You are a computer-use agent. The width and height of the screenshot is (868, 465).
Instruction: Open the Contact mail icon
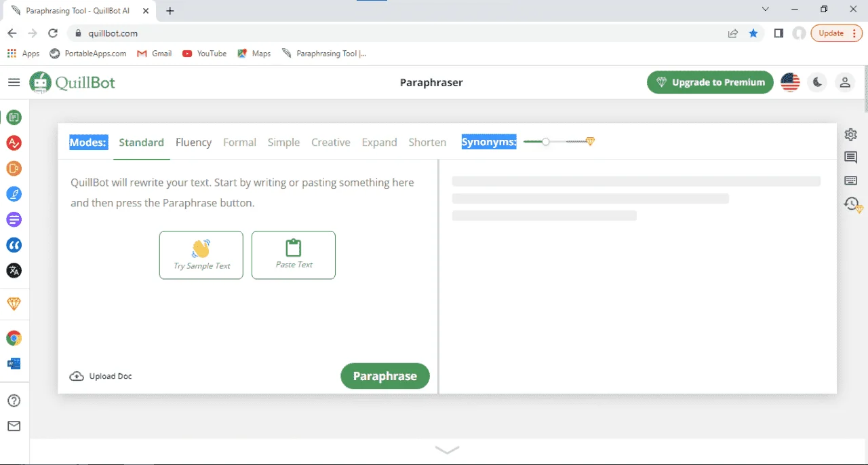click(x=14, y=426)
